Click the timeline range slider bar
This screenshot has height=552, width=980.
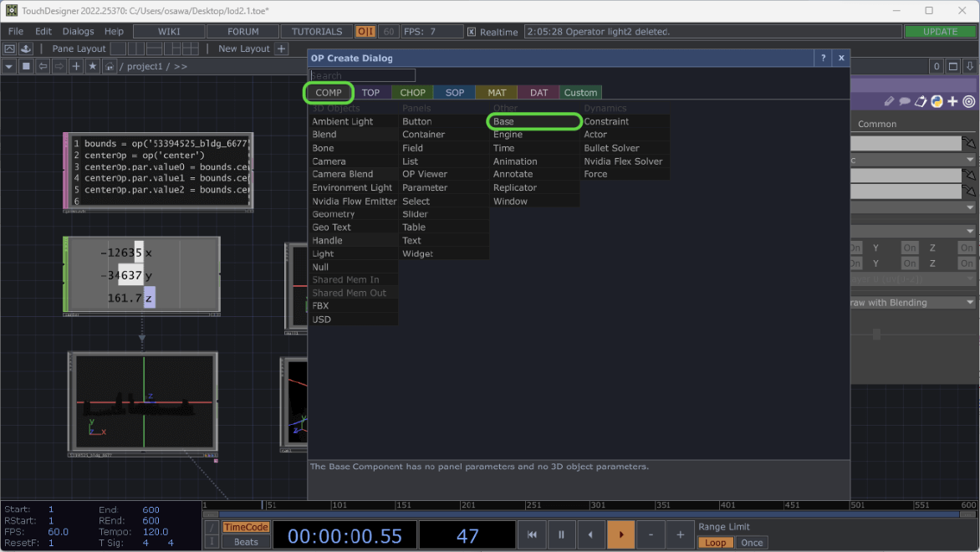tap(585, 514)
